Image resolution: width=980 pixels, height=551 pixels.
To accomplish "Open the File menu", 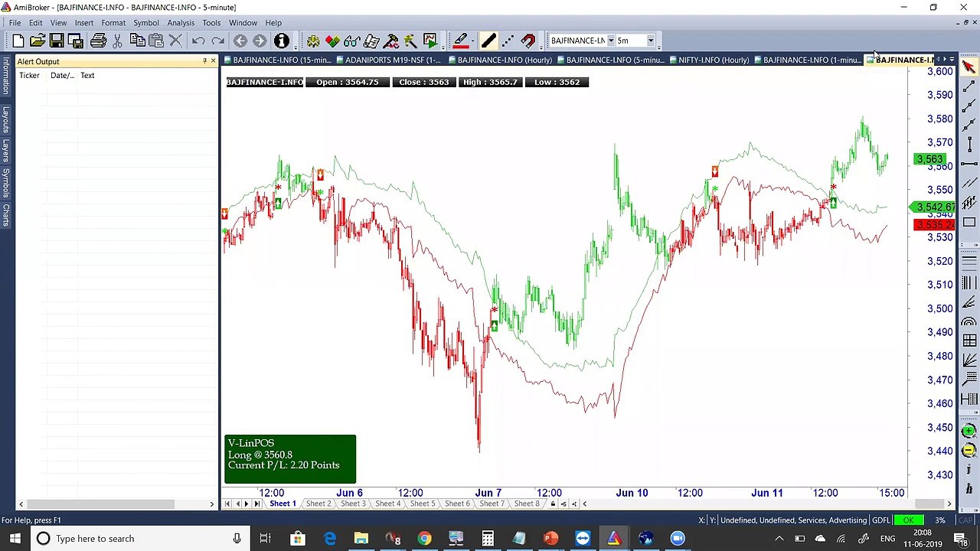I will click(x=15, y=22).
